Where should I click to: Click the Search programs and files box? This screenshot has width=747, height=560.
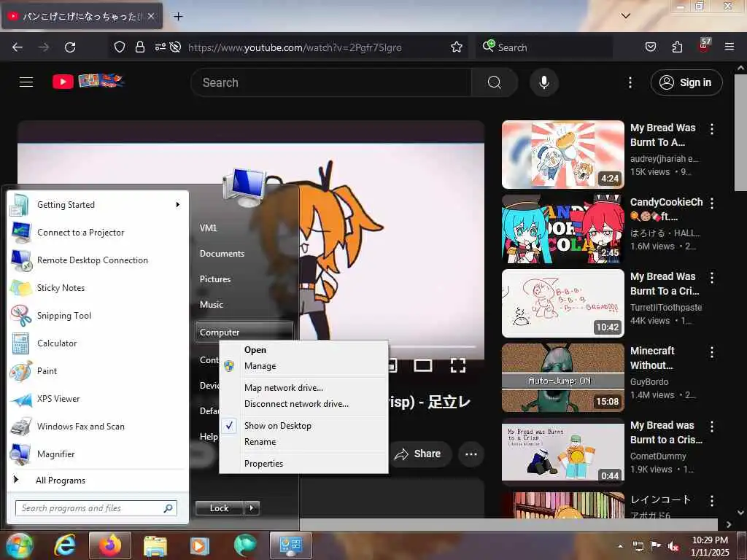(96, 508)
